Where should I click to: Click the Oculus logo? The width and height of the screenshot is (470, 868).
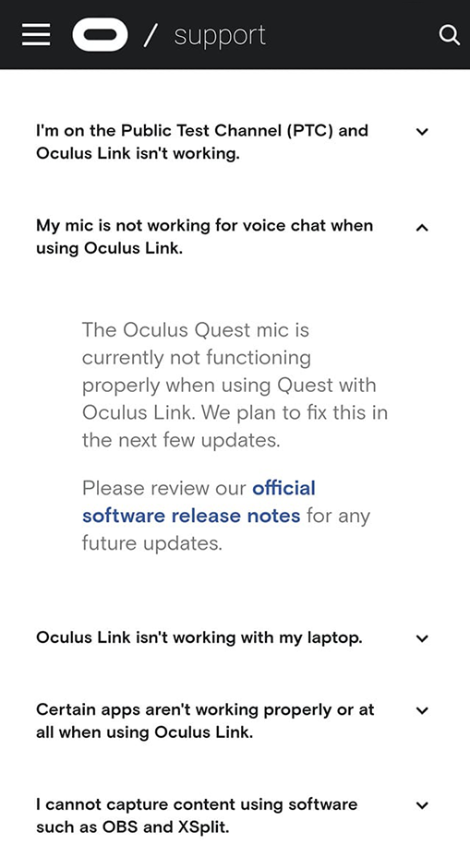pyautogui.click(x=101, y=35)
